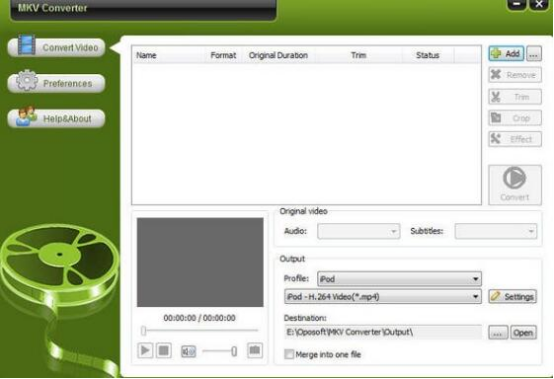This screenshot has height=379, width=554.
Task: Sort list by Name column header
Action: point(168,55)
